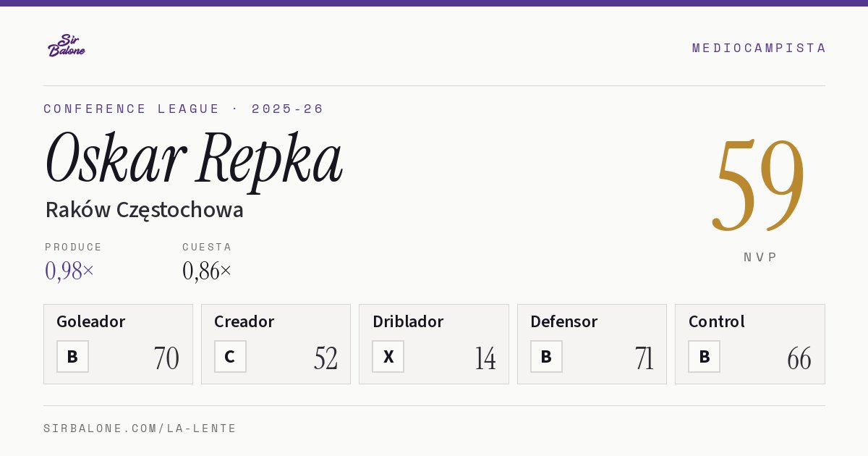Select the C grade badge under Creador
This screenshot has width=868, height=456.
(x=230, y=357)
